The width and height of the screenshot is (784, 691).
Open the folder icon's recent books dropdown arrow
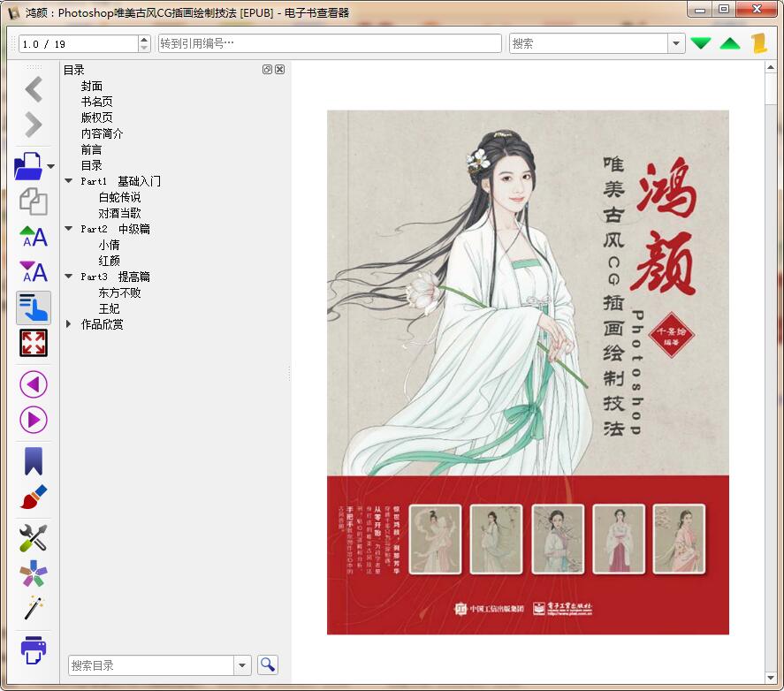tap(50, 166)
